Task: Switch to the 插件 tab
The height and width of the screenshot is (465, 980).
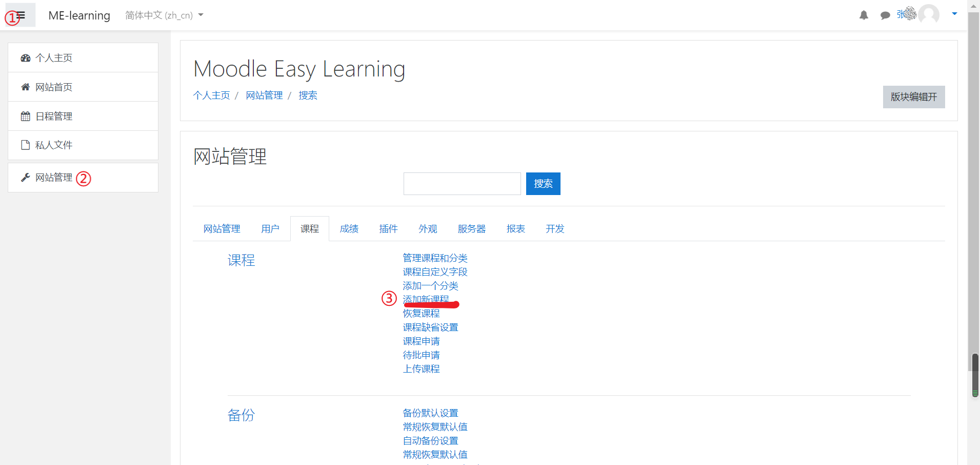Action: [388, 228]
